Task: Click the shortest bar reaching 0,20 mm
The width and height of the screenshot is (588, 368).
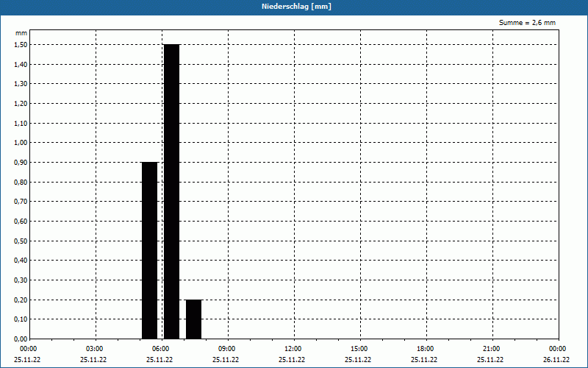Action: [193, 319]
